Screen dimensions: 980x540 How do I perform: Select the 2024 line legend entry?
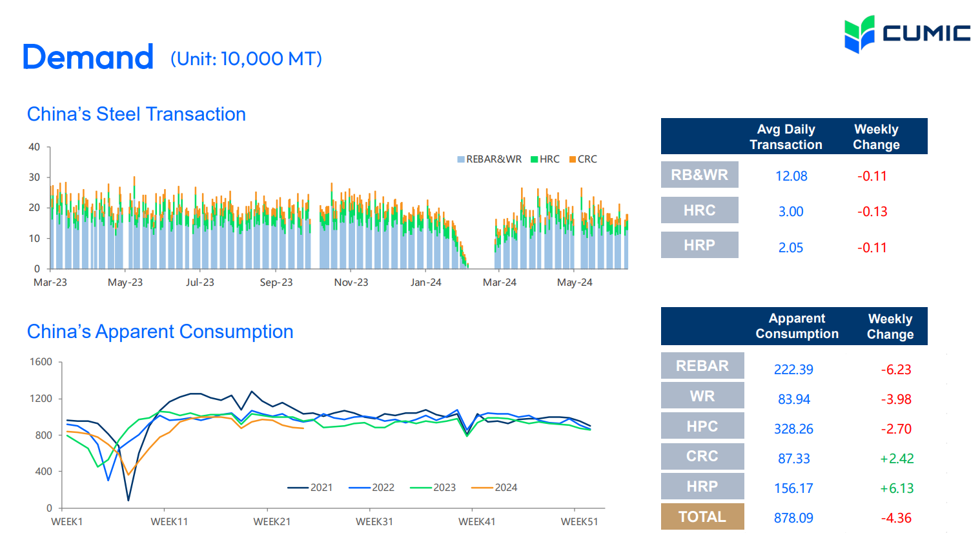495,488
